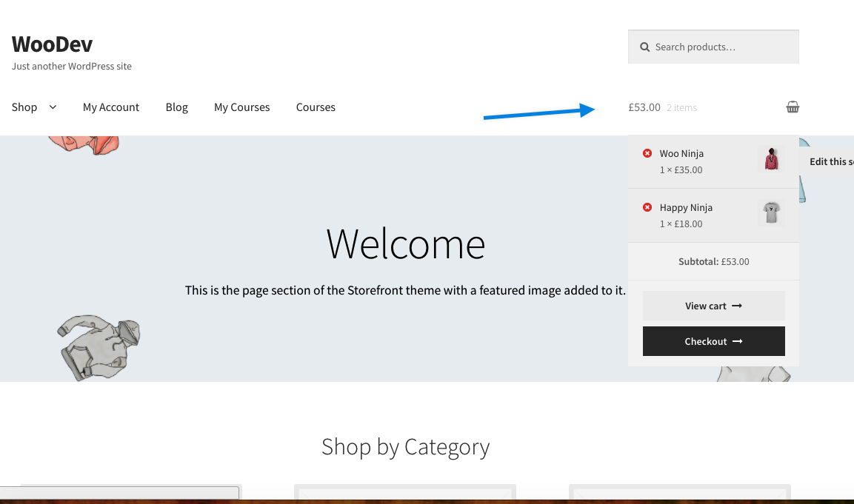
Task: Click the search magnifier icon
Action: coord(644,47)
